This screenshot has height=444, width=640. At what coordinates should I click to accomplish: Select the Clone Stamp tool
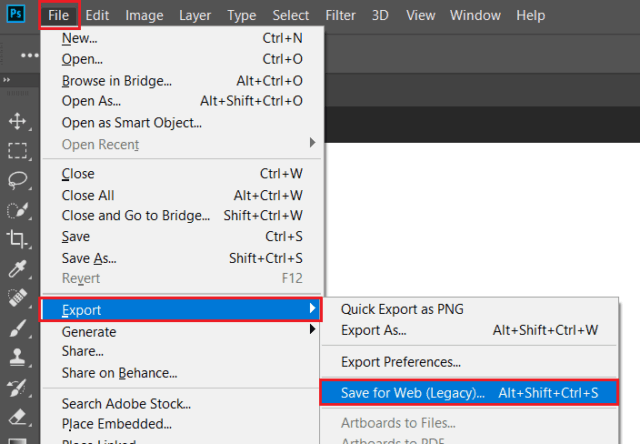click(18, 357)
